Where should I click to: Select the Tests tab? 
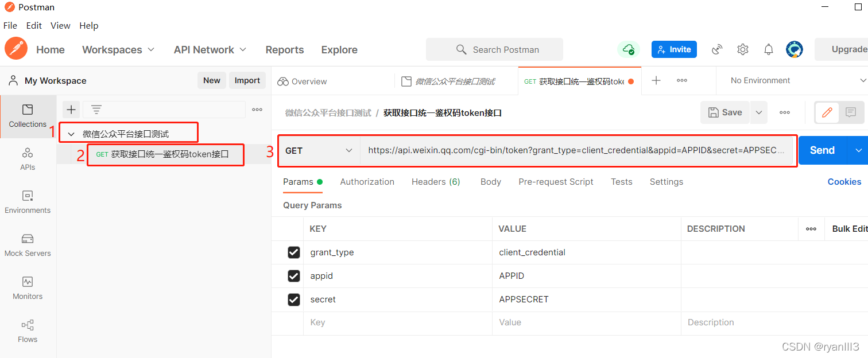tap(622, 182)
